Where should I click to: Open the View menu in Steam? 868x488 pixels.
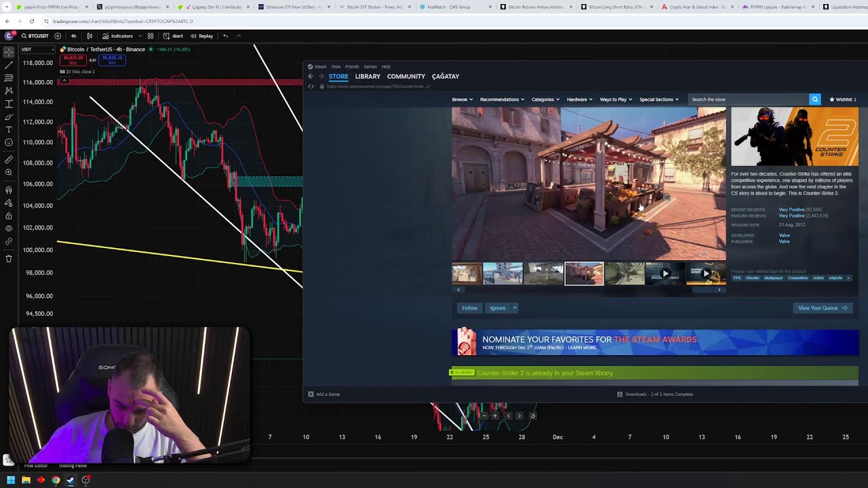[x=336, y=66]
